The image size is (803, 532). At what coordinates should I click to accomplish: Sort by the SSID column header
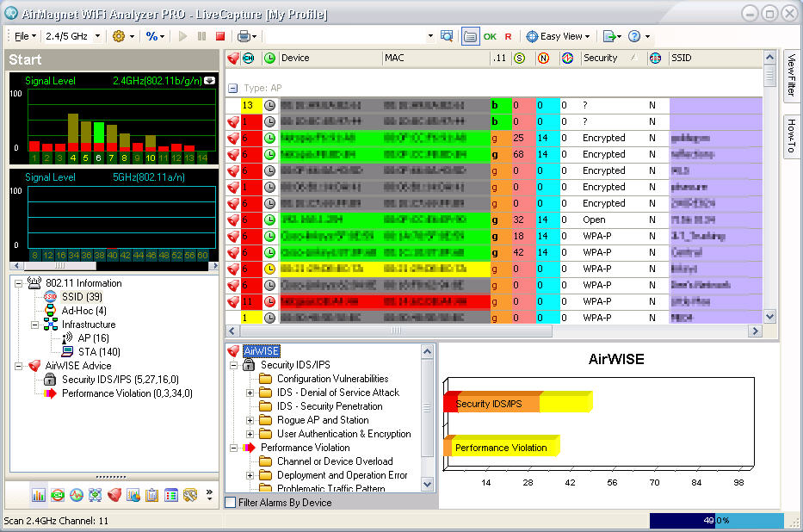coord(715,59)
